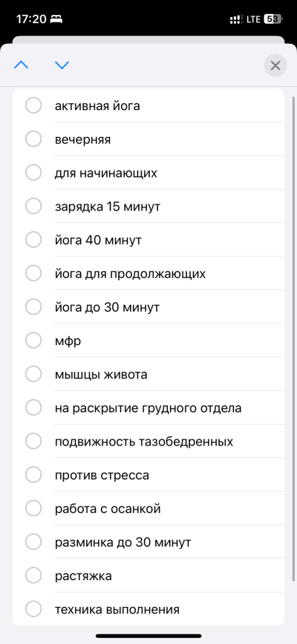The height and width of the screenshot is (644, 297).
Task: Choose йога до 30 минут label
Action: (107, 307)
